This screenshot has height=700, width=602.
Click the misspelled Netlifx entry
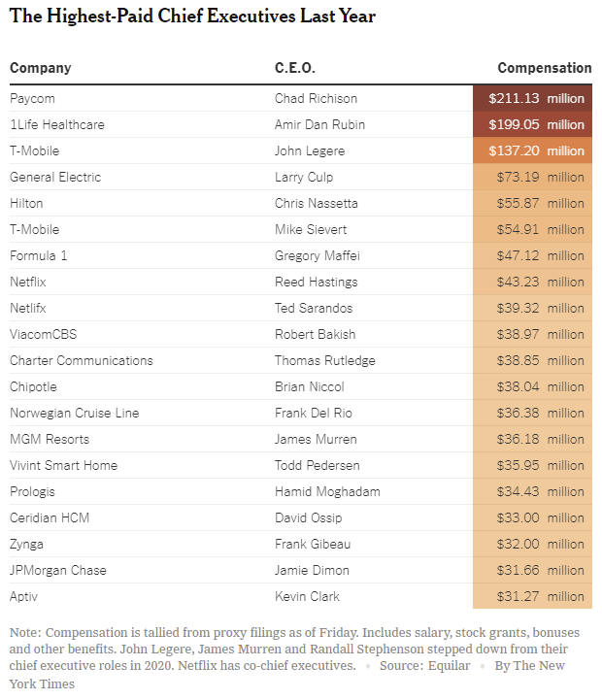tap(28, 308)
